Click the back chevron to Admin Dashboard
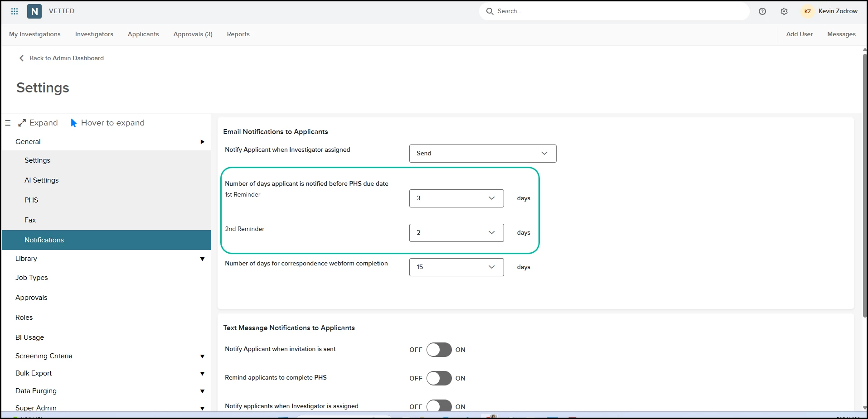 [x=21, y=58]
